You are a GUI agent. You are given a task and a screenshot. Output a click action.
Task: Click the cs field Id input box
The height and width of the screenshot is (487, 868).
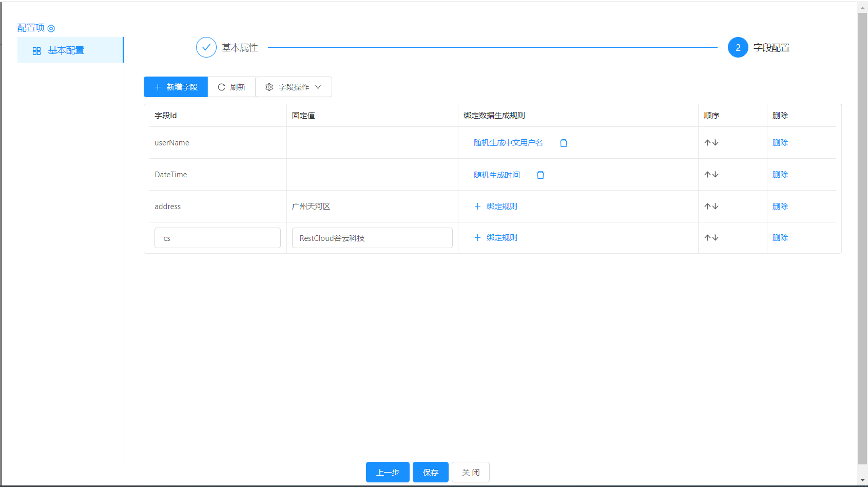tap(217, 238)
